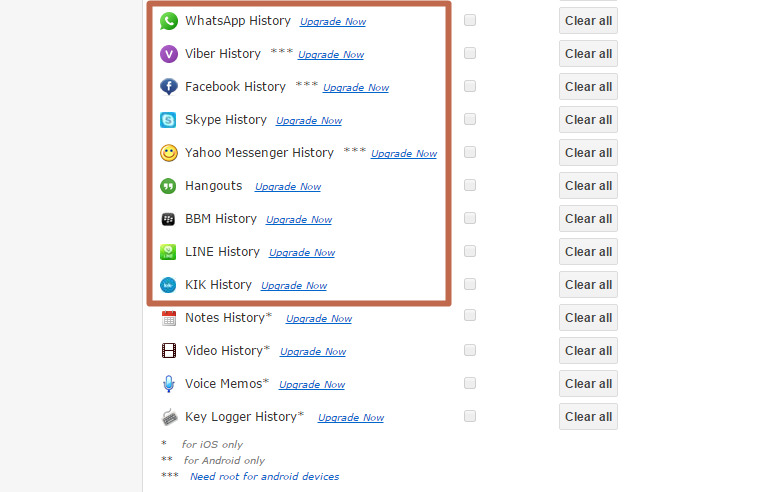This screenshot has width=777, height=492.
Task: Click the KIK History icon
Action: pyautogui.click(x=169, y=285)
